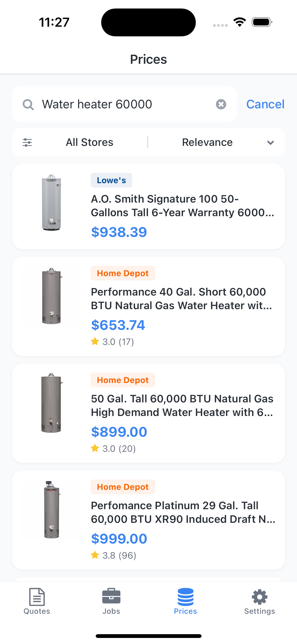View the Performance 40 Gal. heater image
Screen dimensions: 297x644
[51, 296]
